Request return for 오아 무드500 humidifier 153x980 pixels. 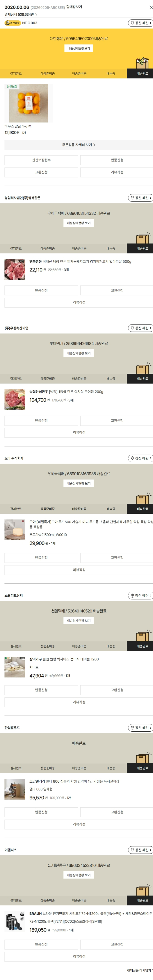41,558
